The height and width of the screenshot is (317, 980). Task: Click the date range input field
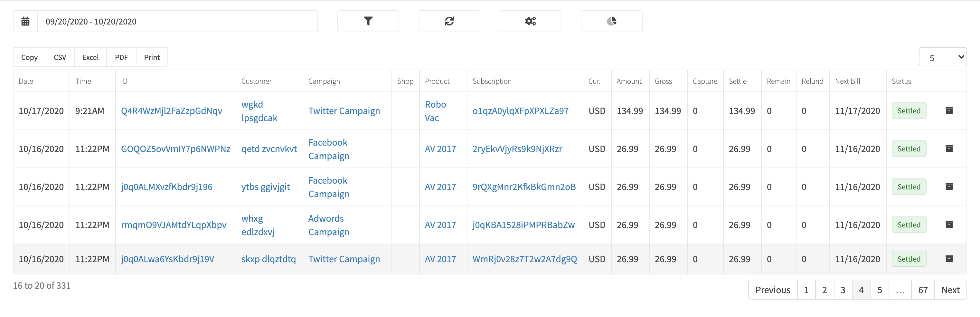(177, 21)
